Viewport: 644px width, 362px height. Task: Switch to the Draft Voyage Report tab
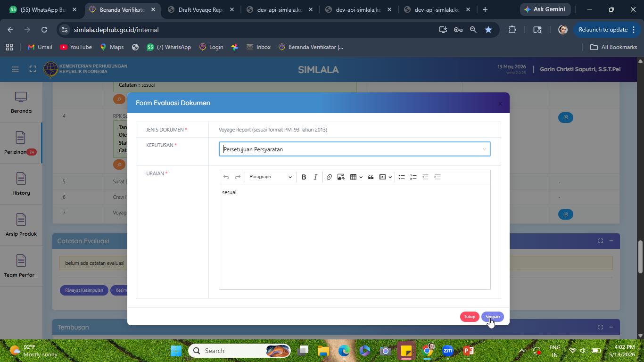click(x=201, y=9)
